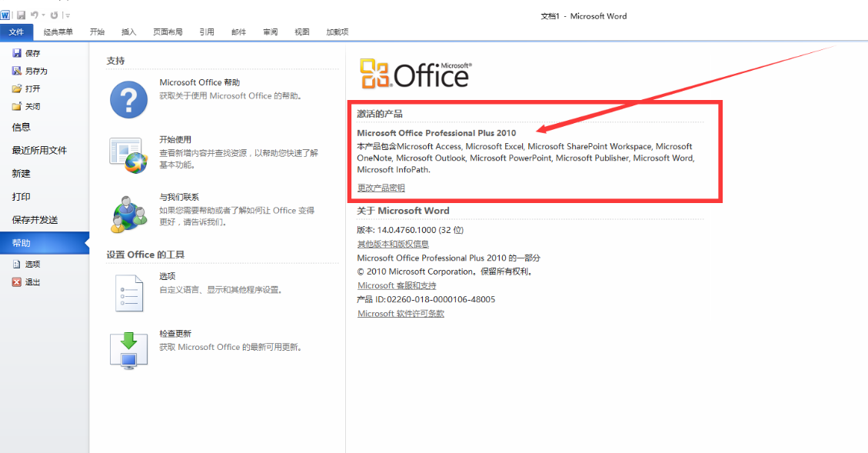Click the 版本: 14.0.4760.1000 text
Screen dimensions: 868x453
(x=411, y=230)
